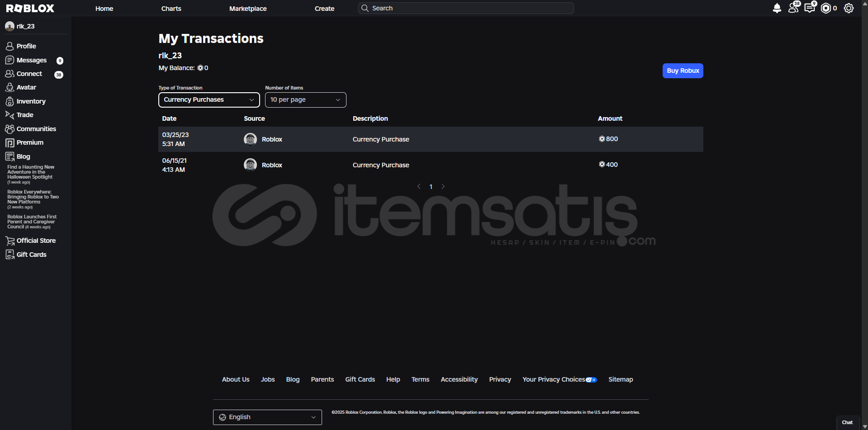Open the settings gear icon
This screenshot has height=430, width=868.
click(x=849, y=8)
